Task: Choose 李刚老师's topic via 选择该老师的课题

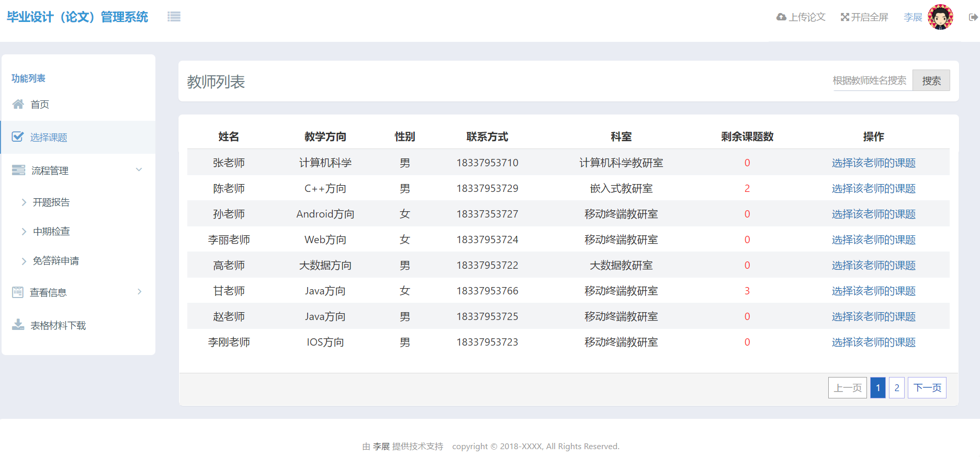Action: click(874, 342)
